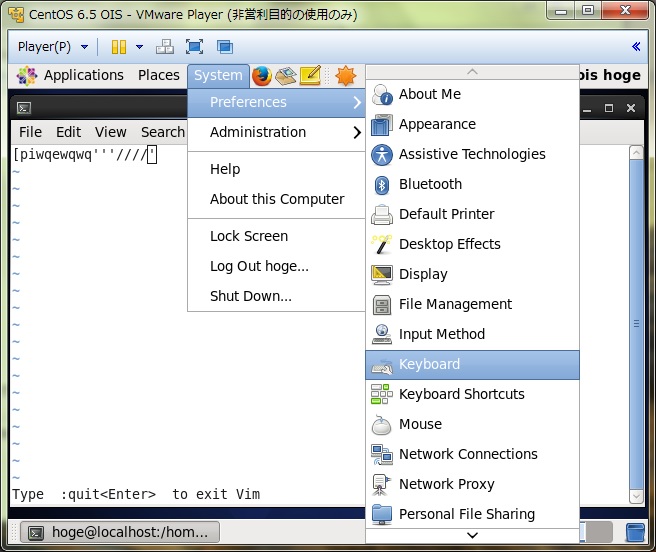
Task: Click the Display monitor icon
Action: click(x=382, y=275)
